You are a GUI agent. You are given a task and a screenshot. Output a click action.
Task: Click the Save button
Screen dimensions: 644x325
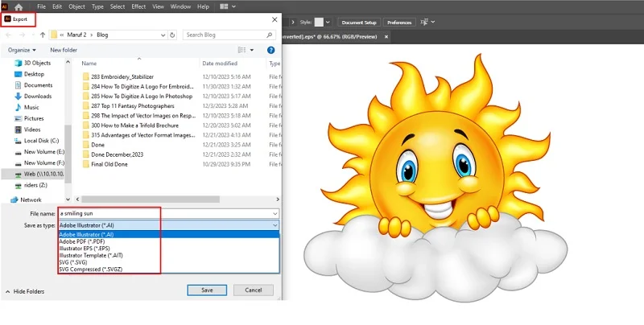(x=207, y=290)
